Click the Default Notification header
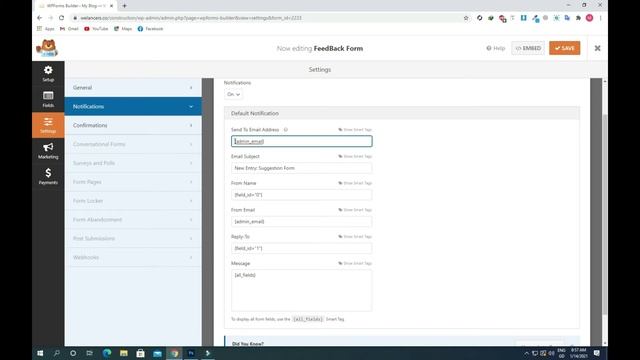 pyautogui.click(x=402, y=113)
